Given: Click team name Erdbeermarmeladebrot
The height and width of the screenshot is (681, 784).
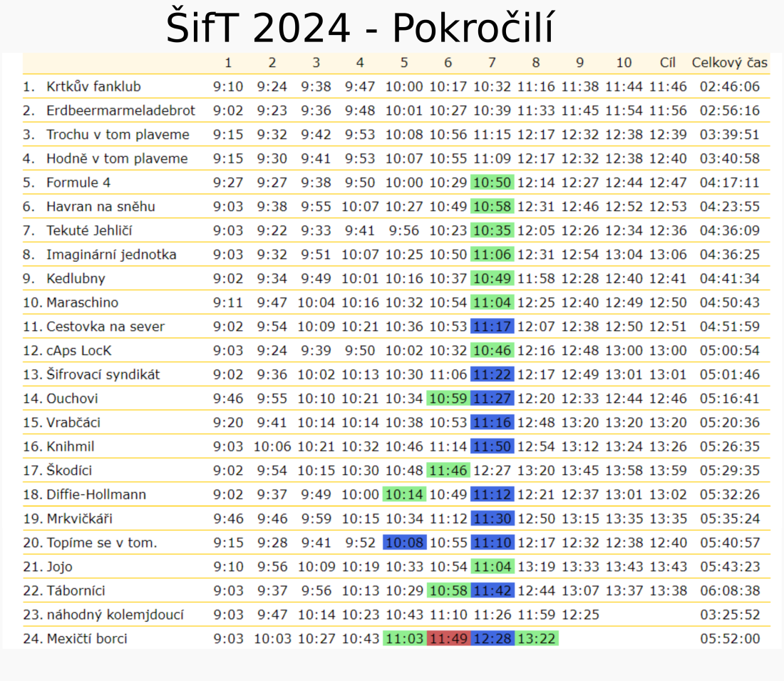Looking at the screenshot, I should pyautogui.click(x=120, y=111).
